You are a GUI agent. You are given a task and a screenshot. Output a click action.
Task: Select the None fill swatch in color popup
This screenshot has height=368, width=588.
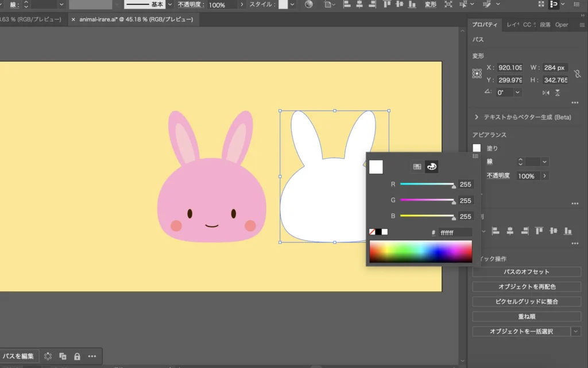pos(372,232)
